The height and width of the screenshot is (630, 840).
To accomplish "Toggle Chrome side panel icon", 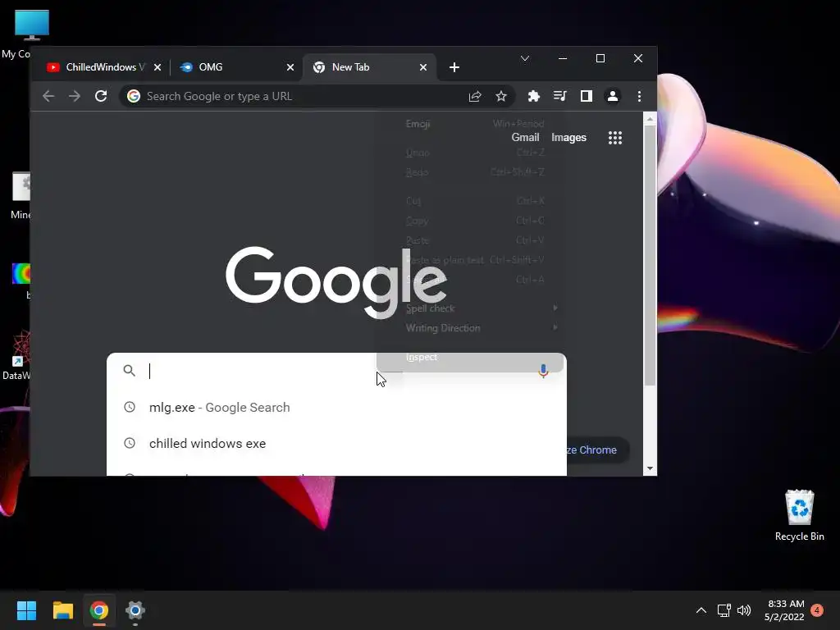I will 586,97.
